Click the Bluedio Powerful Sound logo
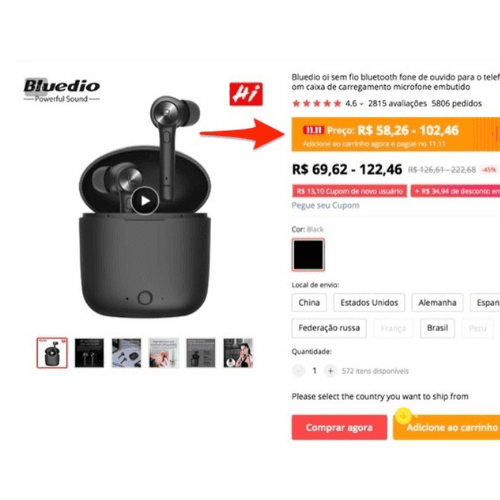This screenshot has height=500, width=500. (x=62, y=90)
